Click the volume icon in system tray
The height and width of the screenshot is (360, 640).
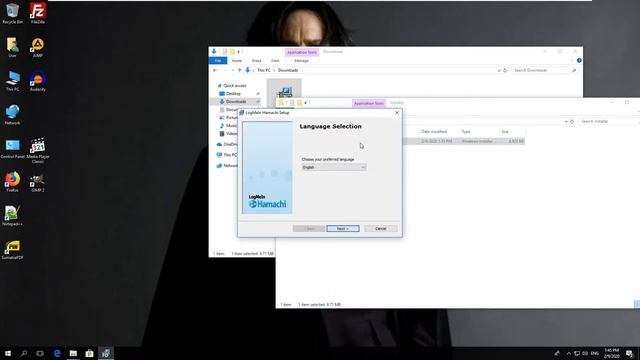coord(585,353)
